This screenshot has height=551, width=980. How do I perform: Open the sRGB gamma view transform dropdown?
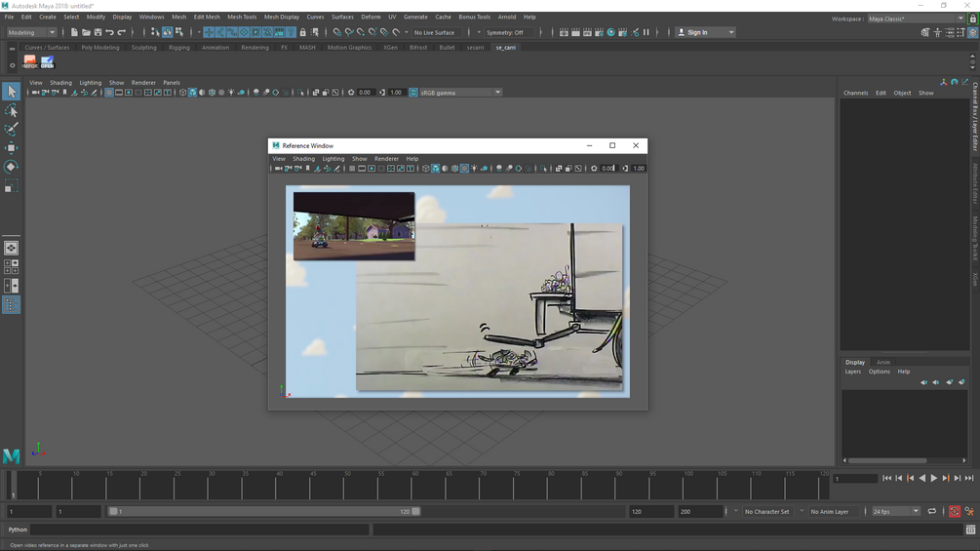(460, 93)
